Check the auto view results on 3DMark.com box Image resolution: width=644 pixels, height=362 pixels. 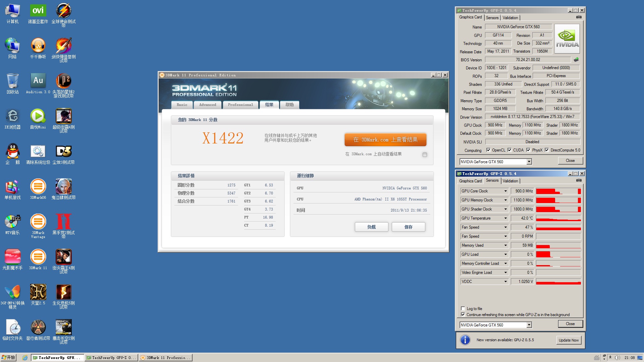(425, 155)
